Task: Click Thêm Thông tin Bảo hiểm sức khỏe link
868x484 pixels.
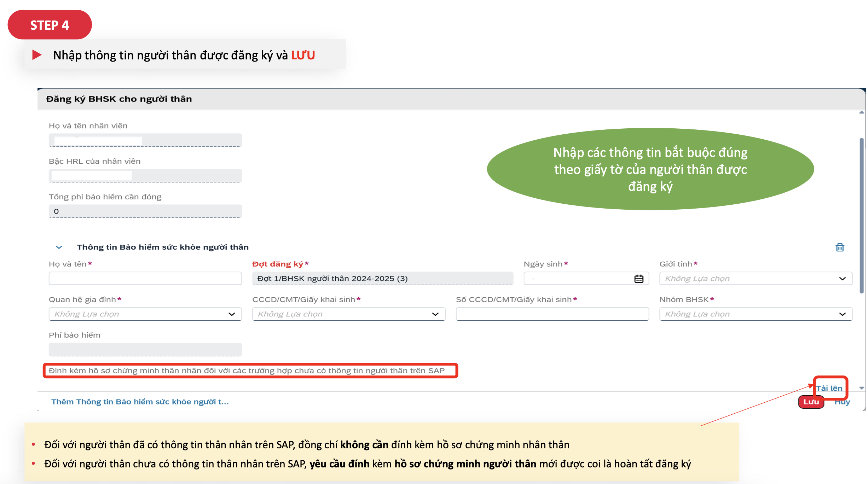Action: pos(140,402)
